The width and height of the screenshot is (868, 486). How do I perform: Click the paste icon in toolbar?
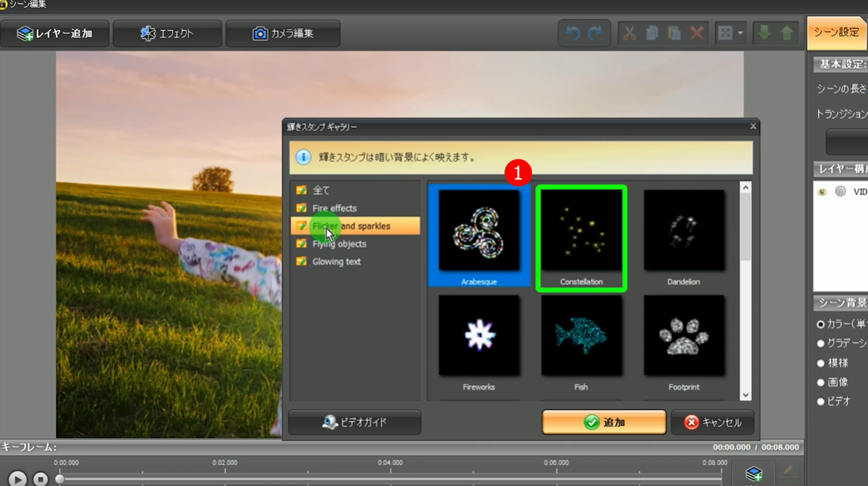(674, 34)
